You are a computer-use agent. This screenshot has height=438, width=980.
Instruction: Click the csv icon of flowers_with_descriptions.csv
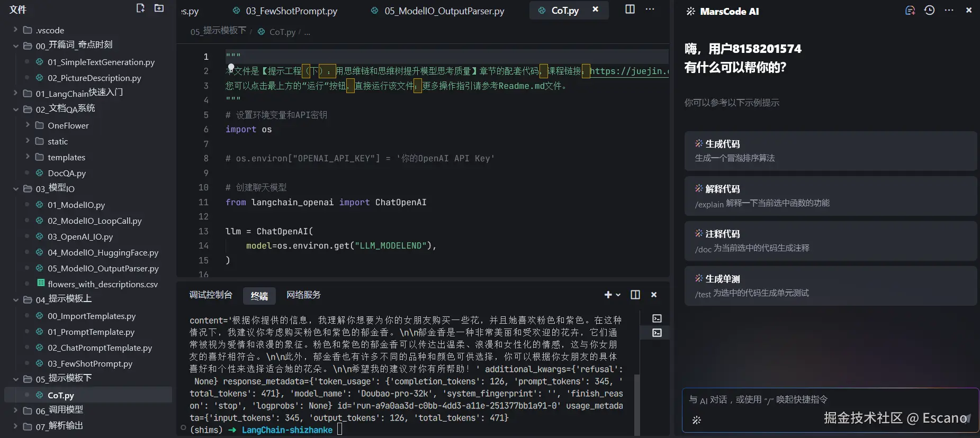[41, 284]
